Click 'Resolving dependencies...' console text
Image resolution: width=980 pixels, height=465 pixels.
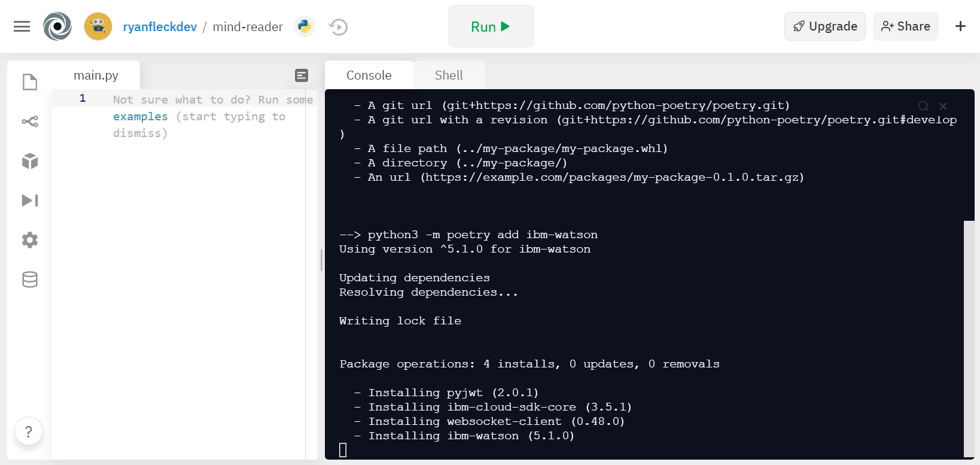tap(428, 292)
